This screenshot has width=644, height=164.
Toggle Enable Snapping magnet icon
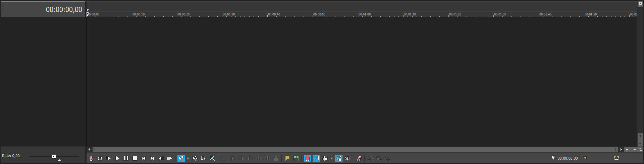[x=308, y=158]
